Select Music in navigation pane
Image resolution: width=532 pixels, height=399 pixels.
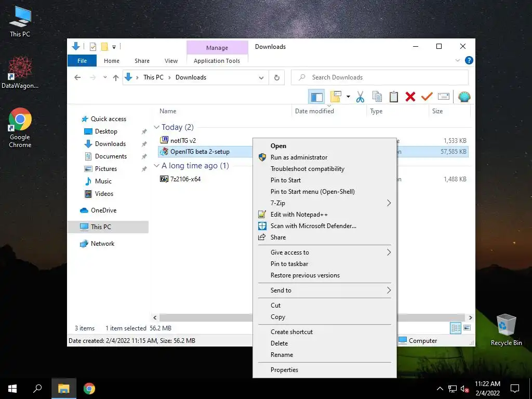[103, 181]
